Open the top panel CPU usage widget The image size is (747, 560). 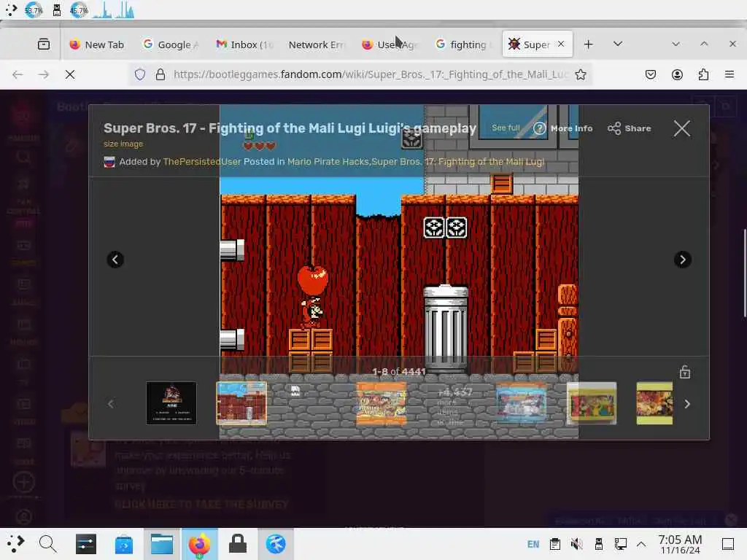[34, 9]
